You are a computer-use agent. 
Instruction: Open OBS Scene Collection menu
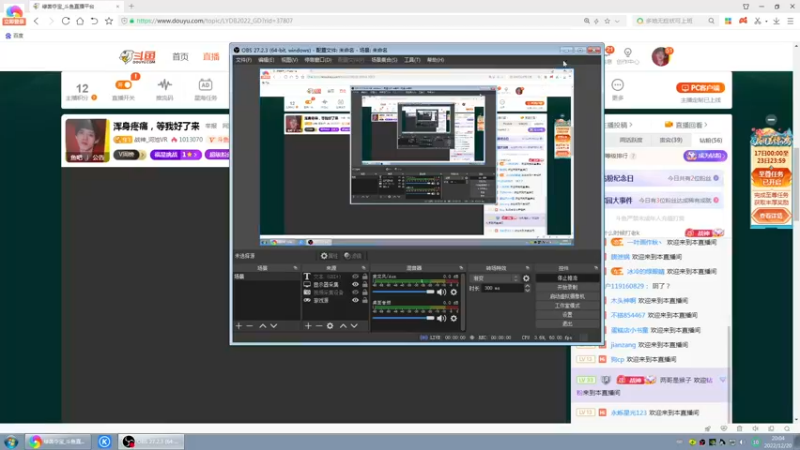coord(384,60)
